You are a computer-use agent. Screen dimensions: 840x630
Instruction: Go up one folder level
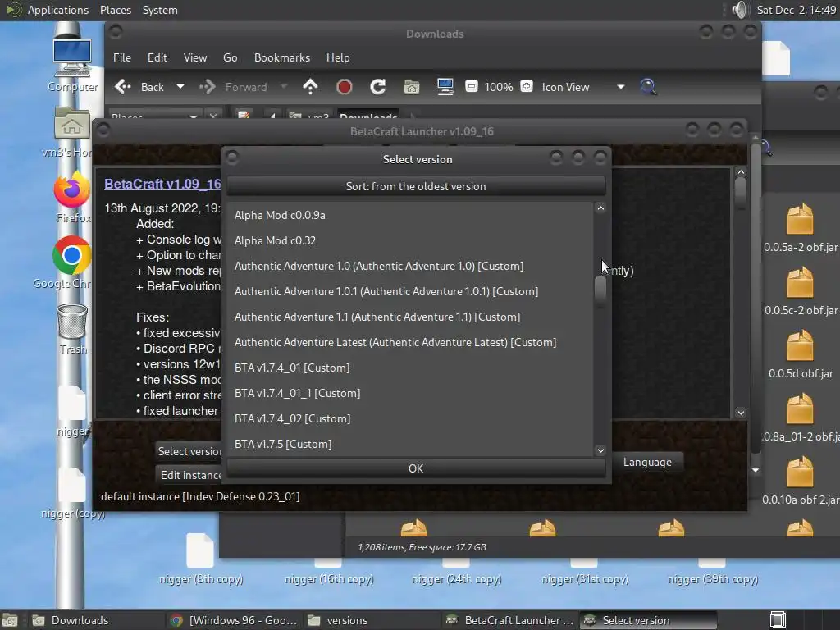coord(310,87)
